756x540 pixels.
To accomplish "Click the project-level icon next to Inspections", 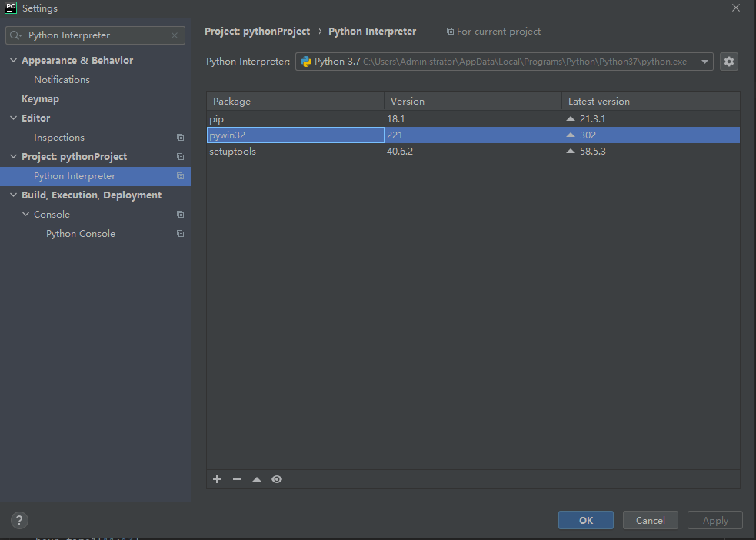I will pos(180,138).
